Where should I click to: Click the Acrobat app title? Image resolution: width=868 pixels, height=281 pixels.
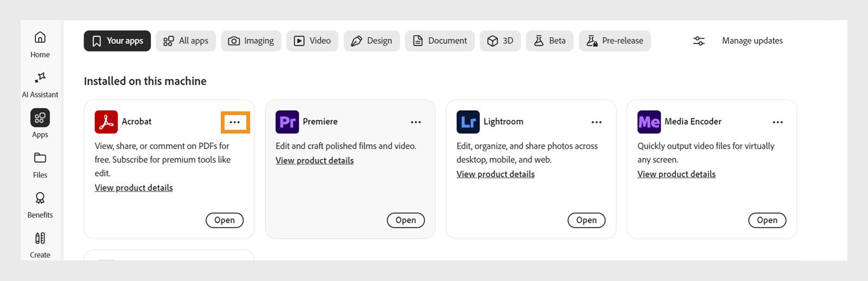pos(136,122)
